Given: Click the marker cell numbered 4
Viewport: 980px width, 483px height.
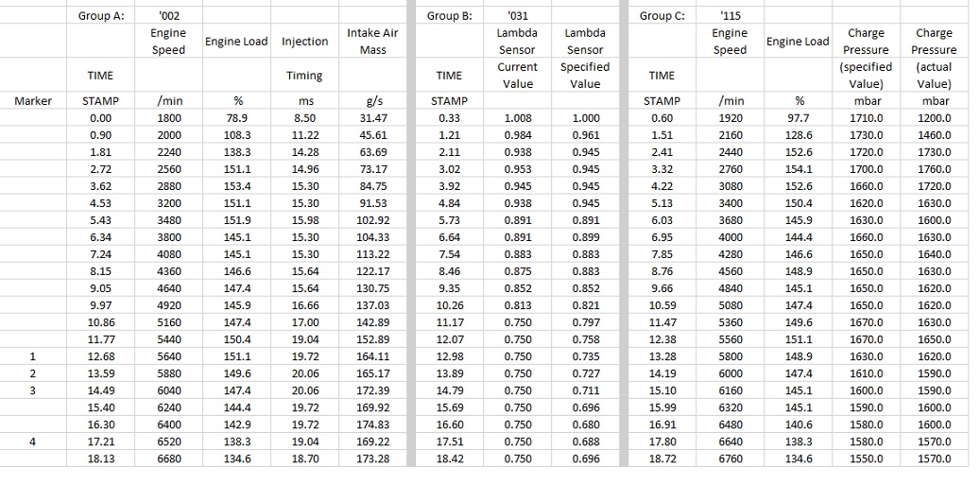Looking at the screenshot, I should point(33,440).
